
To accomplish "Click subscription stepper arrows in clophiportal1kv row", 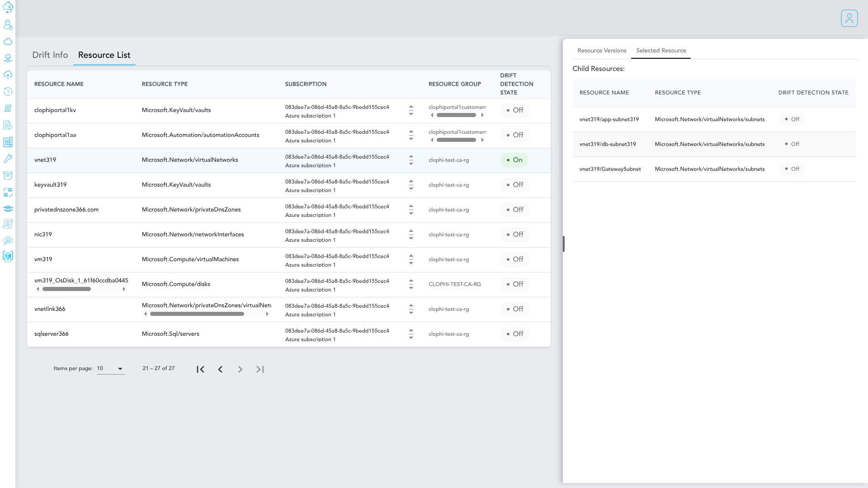I will click(x=411, y=110).
